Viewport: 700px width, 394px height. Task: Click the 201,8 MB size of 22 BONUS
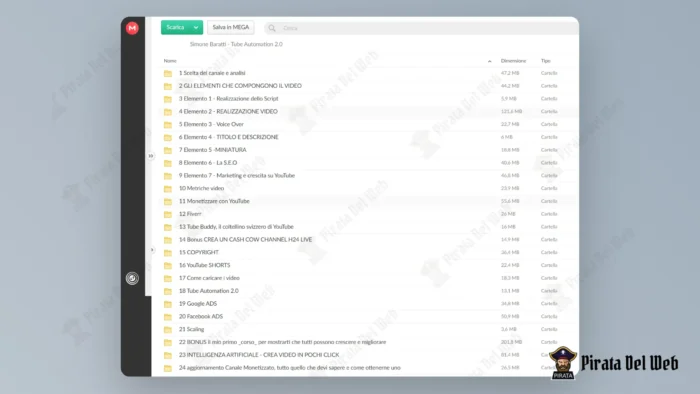[511, 342]
